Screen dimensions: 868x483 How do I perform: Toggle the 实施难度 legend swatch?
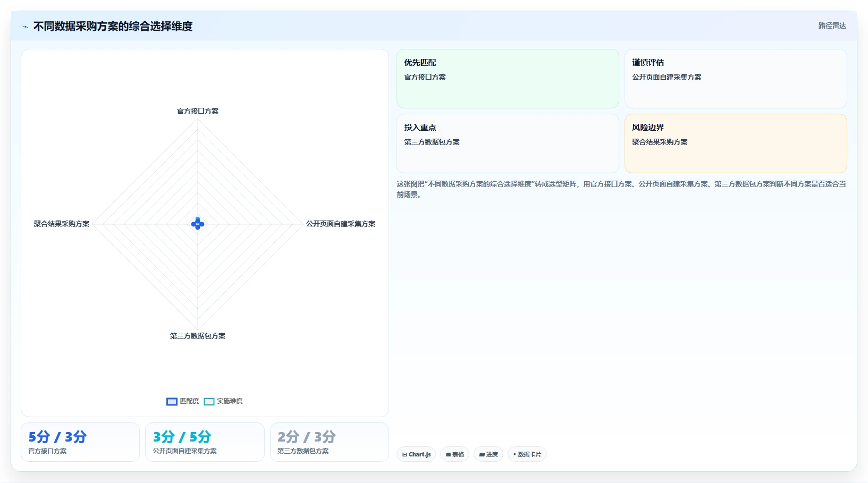point(209,401)
